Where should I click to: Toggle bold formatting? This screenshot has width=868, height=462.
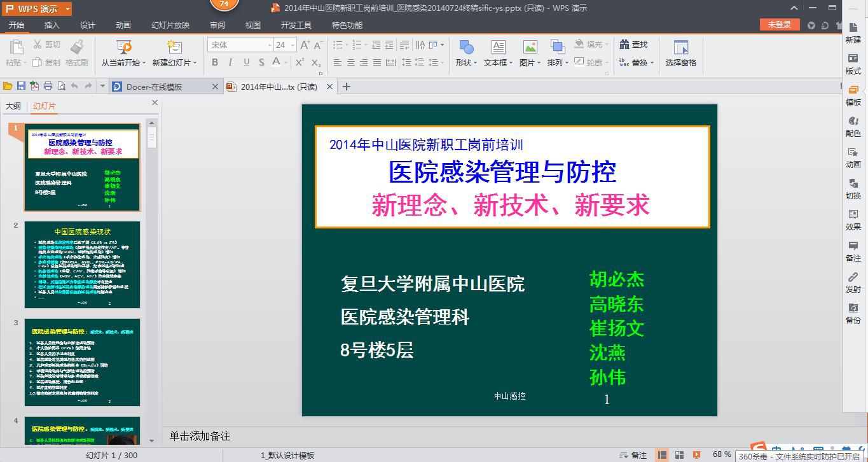[x=214, y=63]
